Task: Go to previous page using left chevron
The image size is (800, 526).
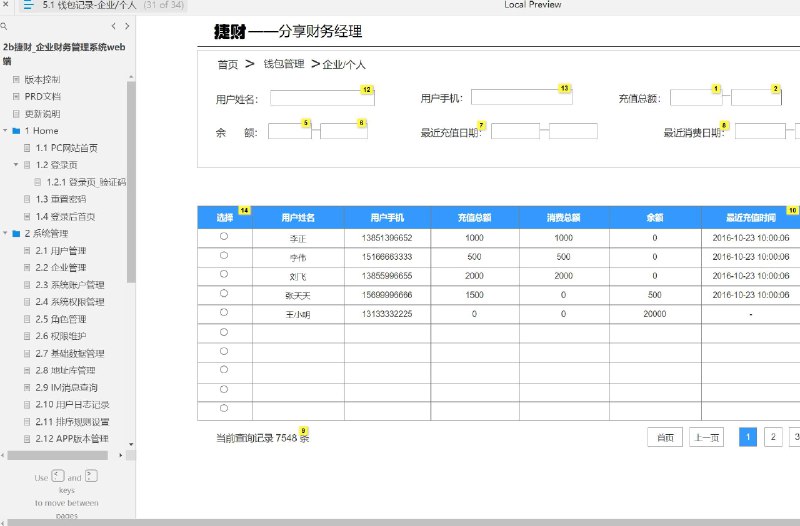Action: click(x=113, y=26)
